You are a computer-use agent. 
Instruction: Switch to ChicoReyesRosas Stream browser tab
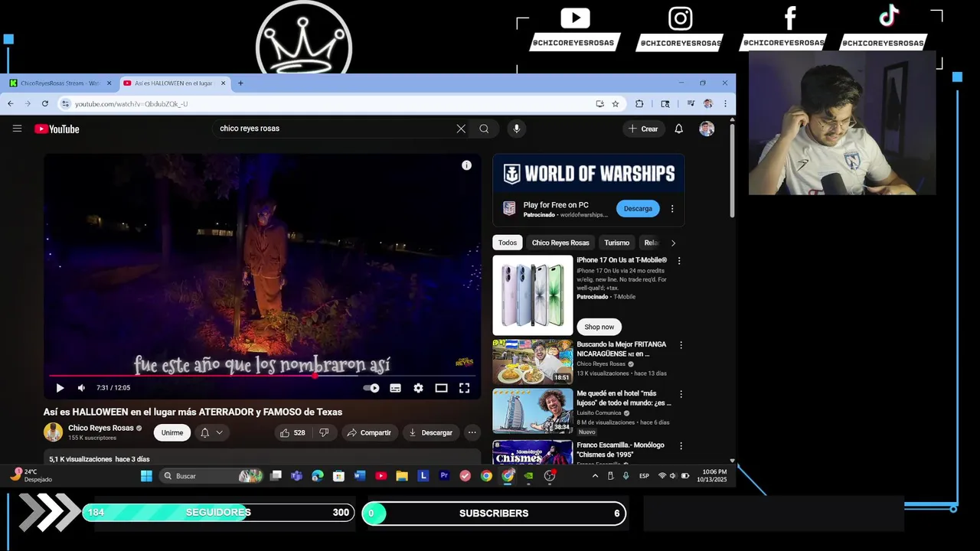click(60, 83)
